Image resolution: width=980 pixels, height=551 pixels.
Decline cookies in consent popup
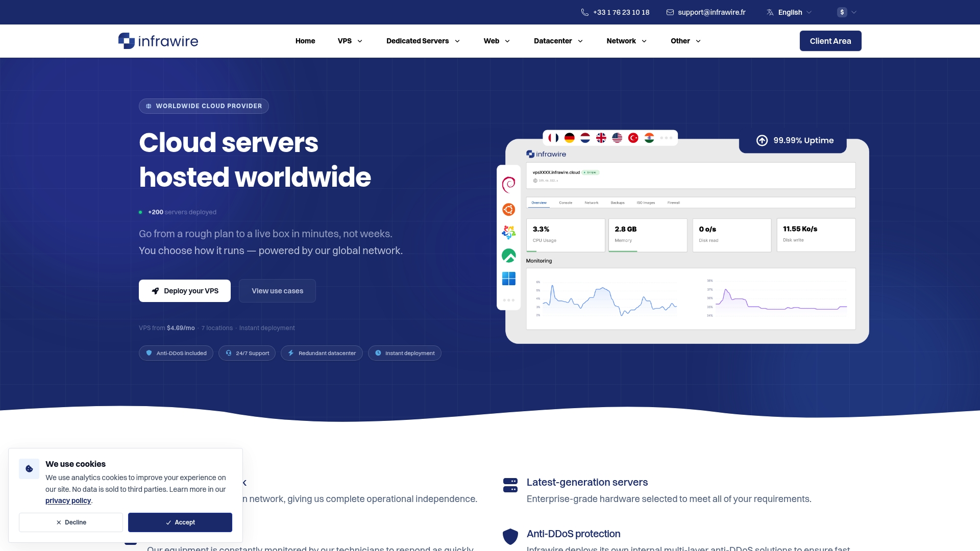pyautogui.click(x=71, y=522)
